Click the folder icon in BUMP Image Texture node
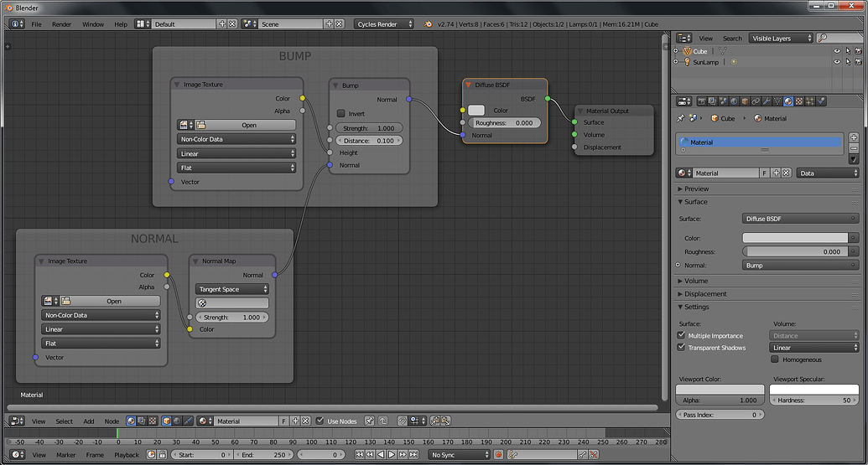The height and width of the screenshot is (465, 868). coord(201,125)
